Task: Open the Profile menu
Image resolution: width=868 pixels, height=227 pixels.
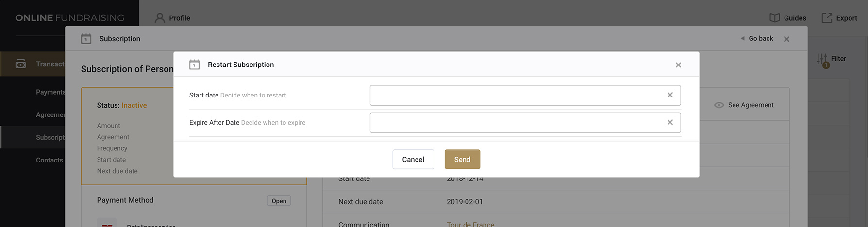Action: [172, 18]
